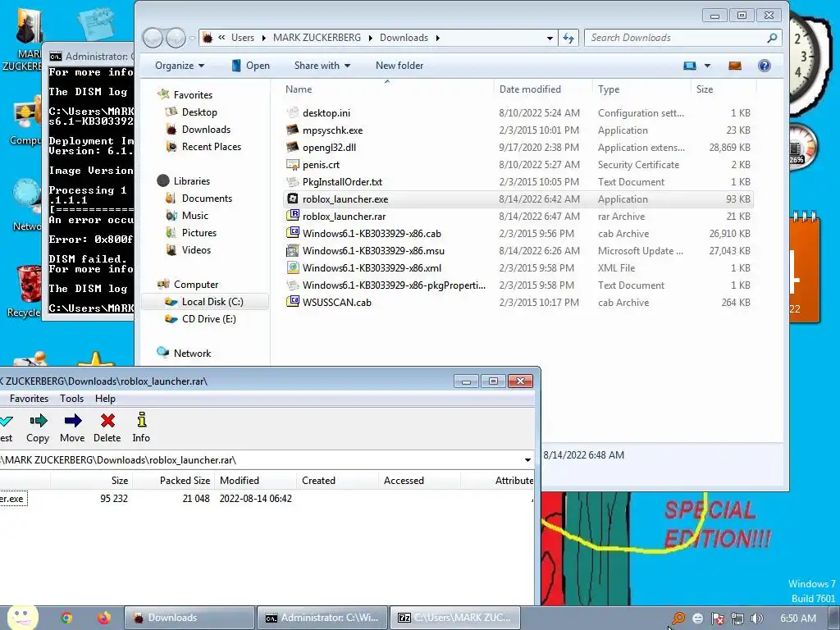Open the Explorer Help question mark icon

tap(764, 66)
